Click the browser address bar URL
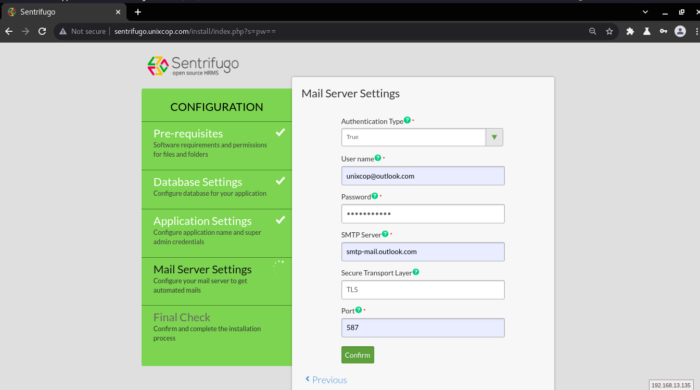 pyautogui.click(x=195, y=31)
